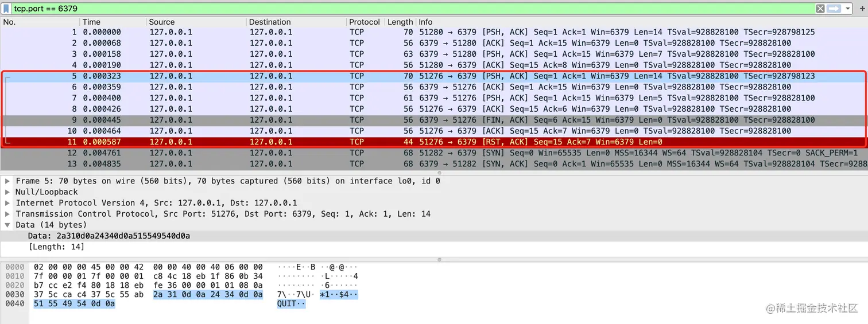Image resolution: width=868 pixels, height=324 pixels.
Task: Select packet 9 with FIN, ACK flags
Action: [x=434, y=120]
